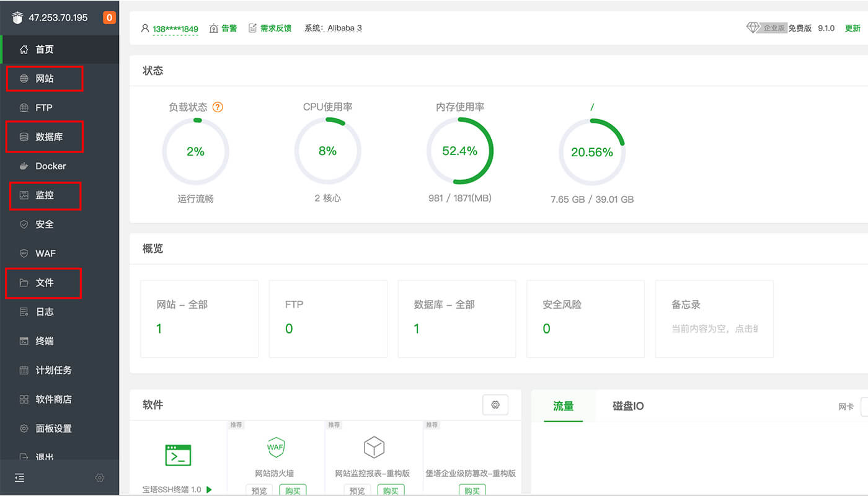This screenshot has width=868, height=496.
Task: Click the orange notification badge showing 0
Action: 110,17
